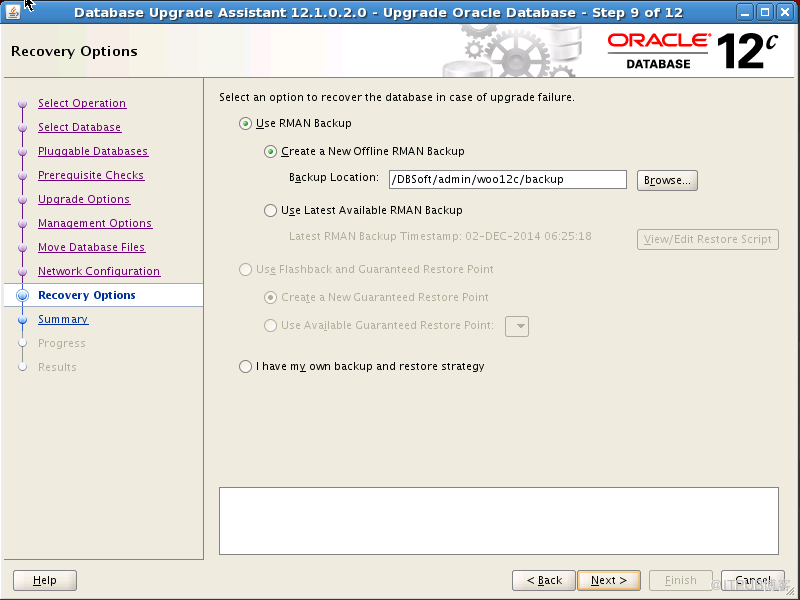This screenshot has height=600, width=800.
Task: Cancel the upgrade wizard
Action: (753, 580)
